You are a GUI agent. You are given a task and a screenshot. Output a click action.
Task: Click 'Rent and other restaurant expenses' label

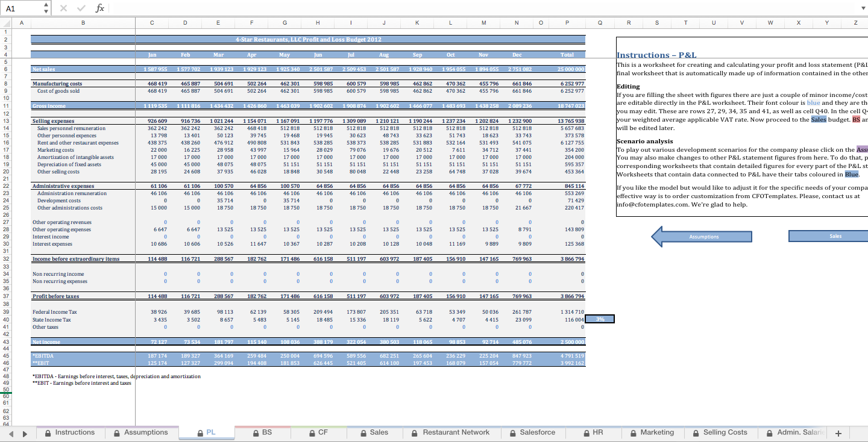[x=78, y=143]
